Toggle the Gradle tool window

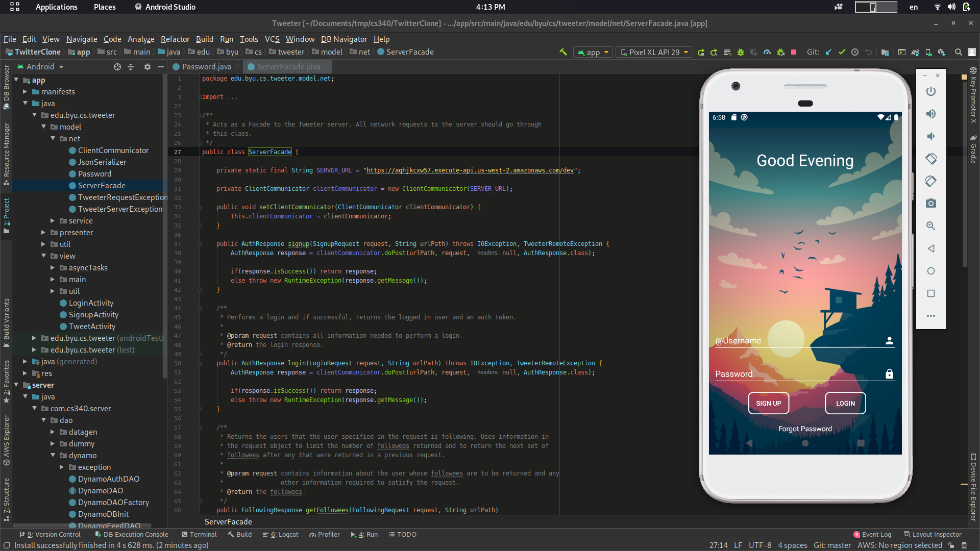pyautogui.click(x=974, y=149)
